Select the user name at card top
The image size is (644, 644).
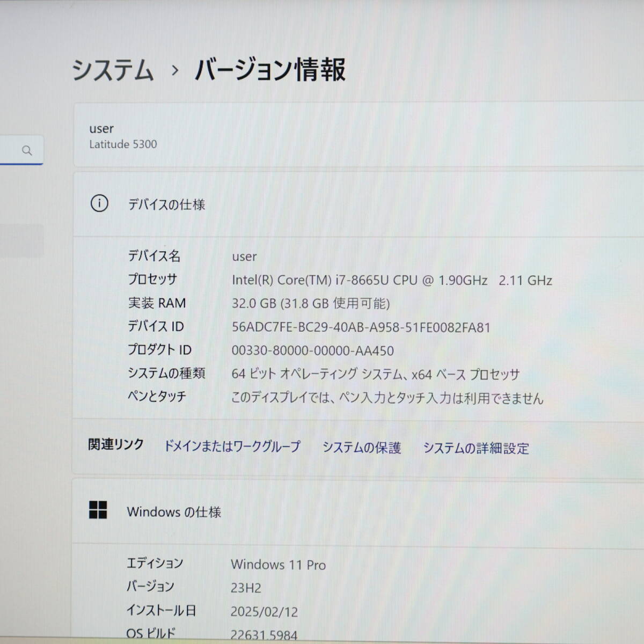pyautogui.click(x=101, y=129)
